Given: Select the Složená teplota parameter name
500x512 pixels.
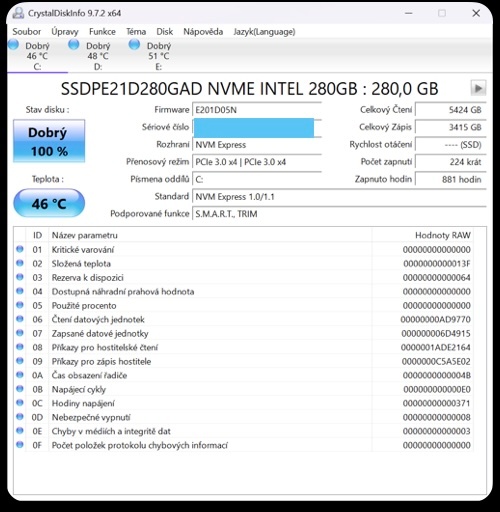Looking at the screenshot, I should tap(81, 264).
